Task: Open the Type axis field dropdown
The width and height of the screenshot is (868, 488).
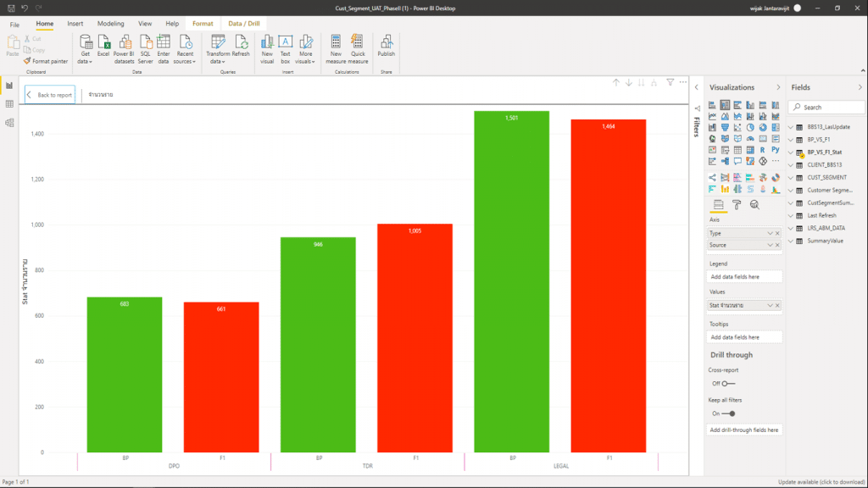Action: click(x=770, y=233)
